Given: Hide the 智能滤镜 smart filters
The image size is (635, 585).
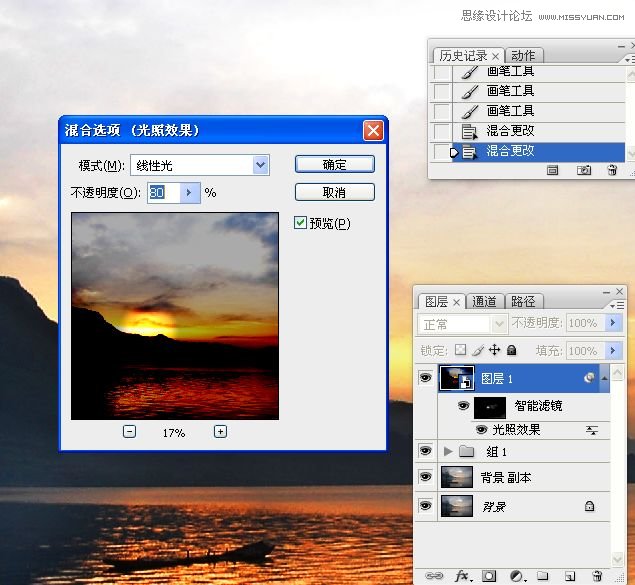Looking at the screenshot, I should 463,406.
